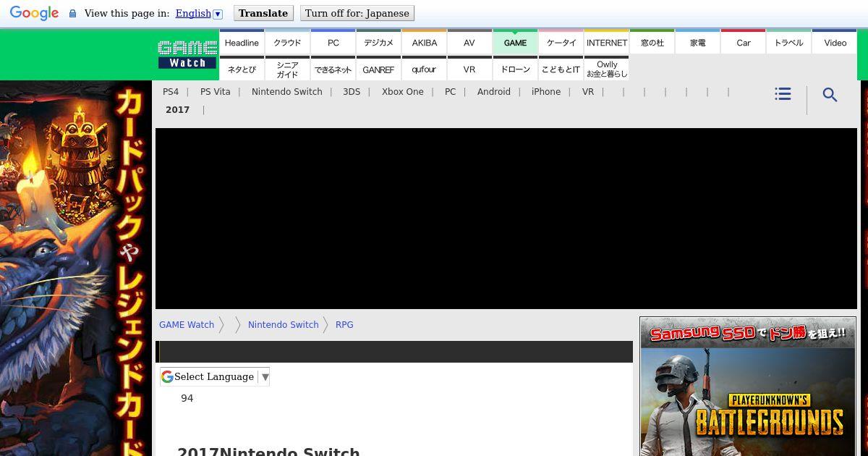868x456 pixels.
Task: Click the Google logo in translate bar
Action: tap(34, 13)
